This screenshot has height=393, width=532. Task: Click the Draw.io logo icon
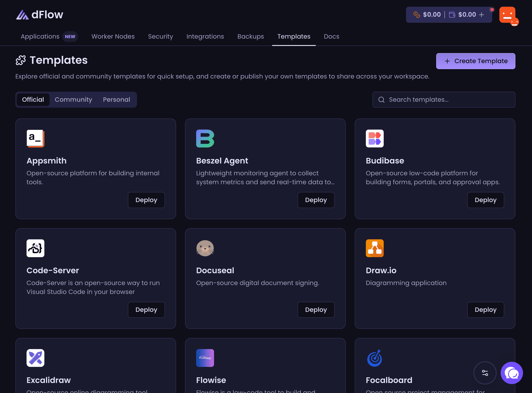(375, 248)
